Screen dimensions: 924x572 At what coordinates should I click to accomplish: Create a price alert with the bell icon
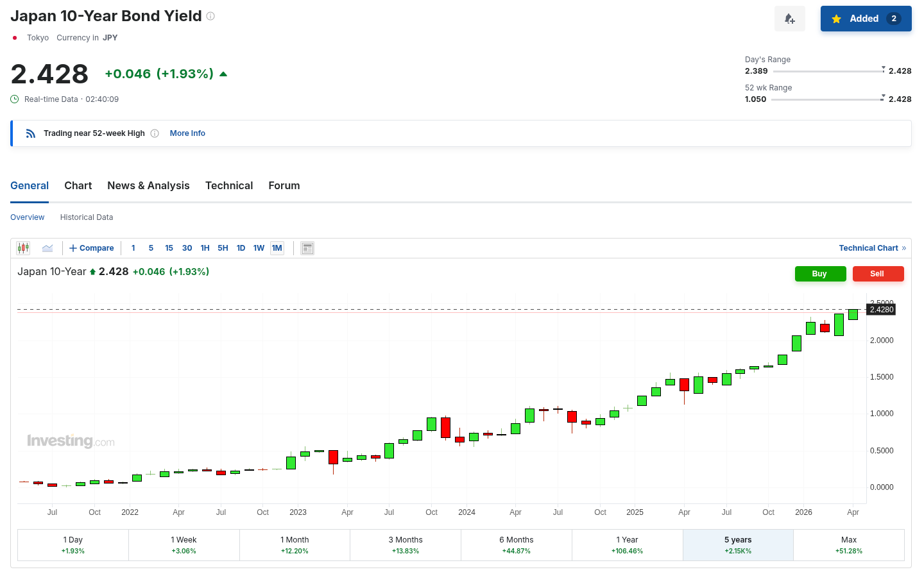[790, 19]
